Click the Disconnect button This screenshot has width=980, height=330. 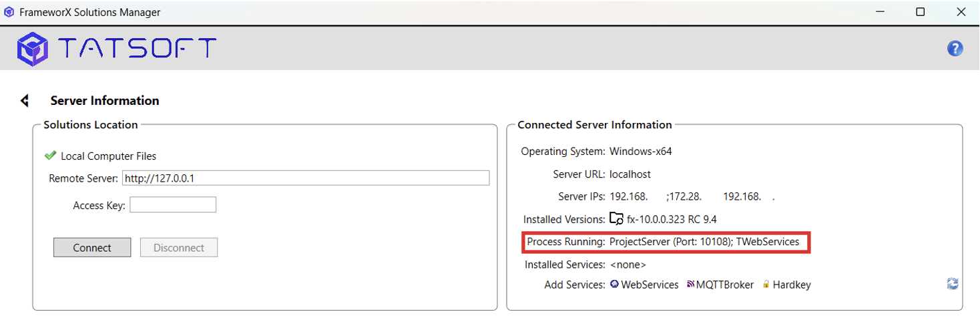click(179, 248)
